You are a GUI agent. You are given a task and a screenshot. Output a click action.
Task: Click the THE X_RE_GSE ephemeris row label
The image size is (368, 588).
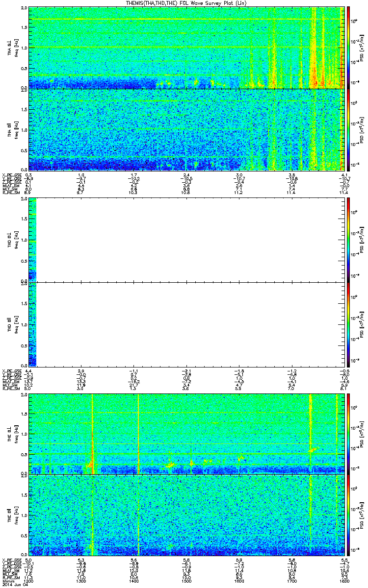12,560
